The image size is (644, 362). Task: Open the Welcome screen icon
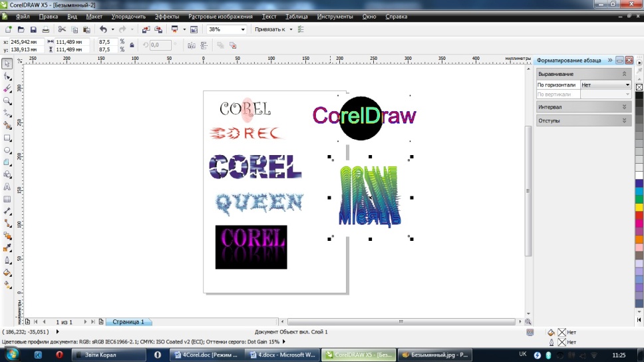[x=194, y=29]
